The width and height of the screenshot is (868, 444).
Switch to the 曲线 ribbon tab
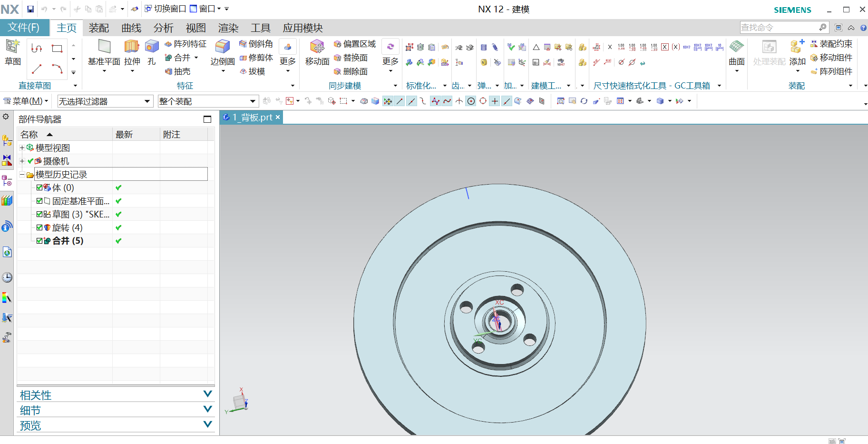pyautogui.click(x=131, y=28)
